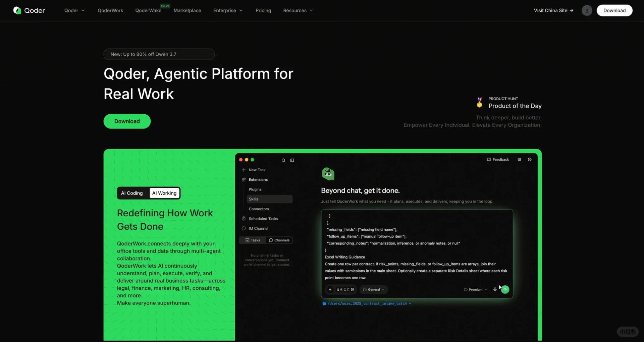Select the AI Working toggle option
The width and height of the screenshot is (644, 342).
pos(164,193)
